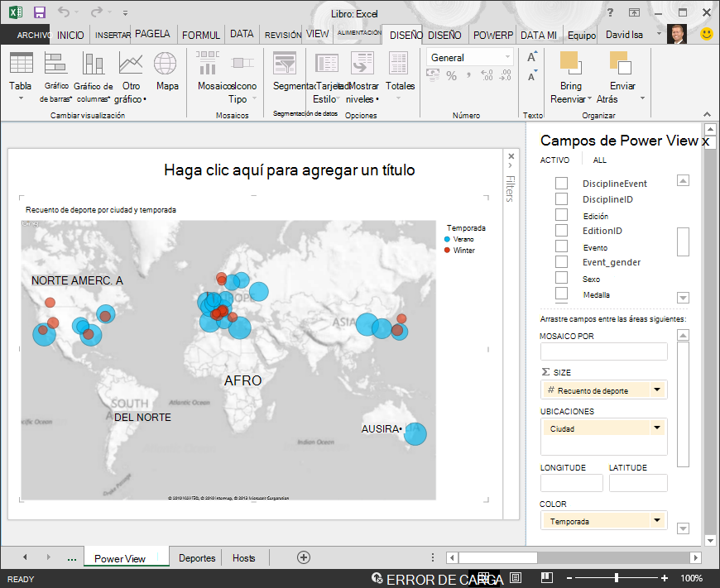Click Enviar Atrás arrange icon

click(621, 64)
